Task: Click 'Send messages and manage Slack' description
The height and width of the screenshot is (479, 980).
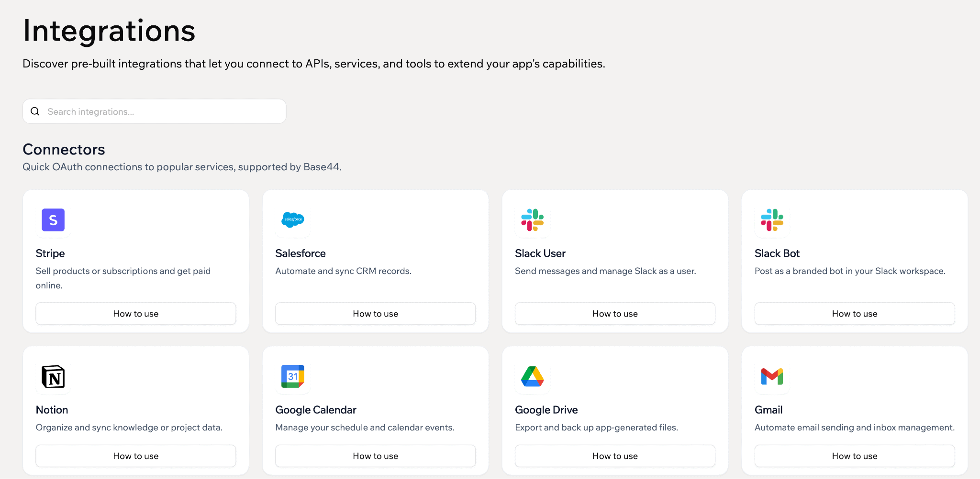Action: 605,271
